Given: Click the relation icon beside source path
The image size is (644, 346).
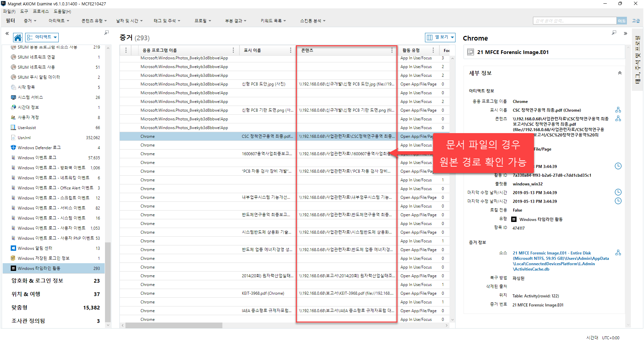Looking at the screenshot, I should point(618,253).
